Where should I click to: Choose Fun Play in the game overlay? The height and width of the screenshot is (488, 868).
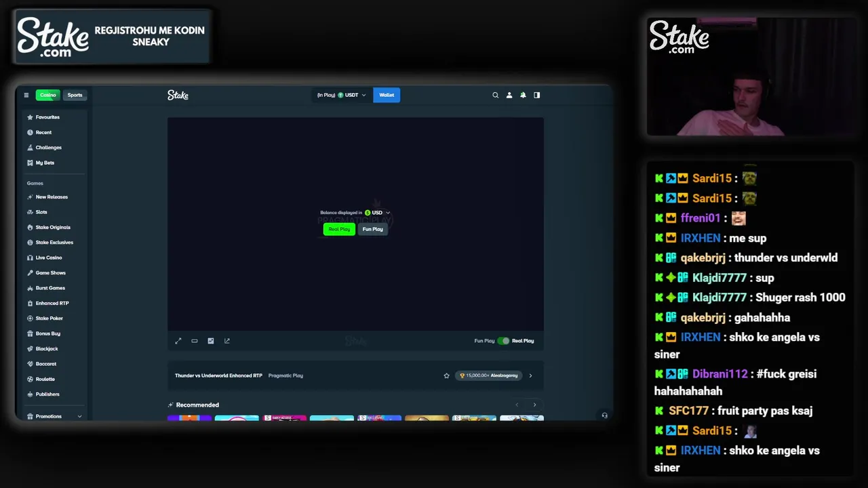click(372, 229)
